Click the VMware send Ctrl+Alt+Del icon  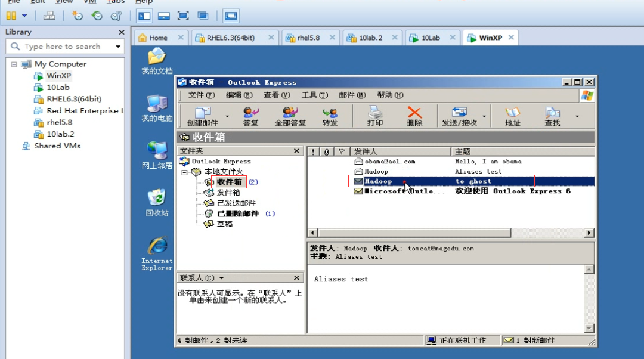click(49, 16)
